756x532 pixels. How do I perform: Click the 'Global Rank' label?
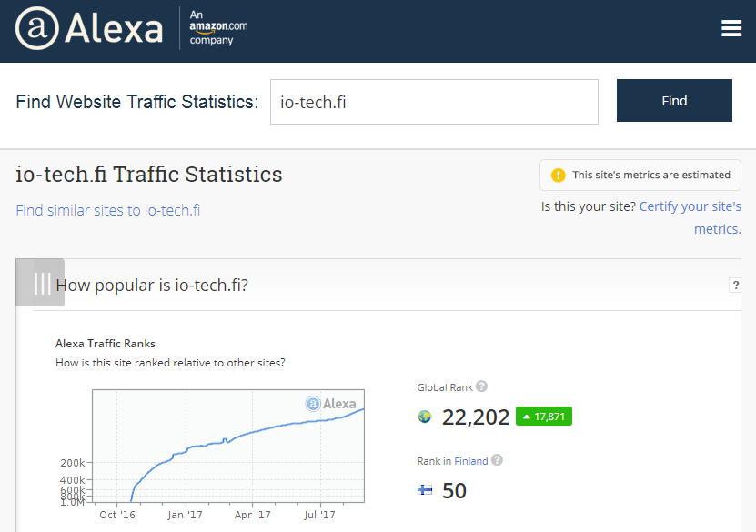click(445, 387)
